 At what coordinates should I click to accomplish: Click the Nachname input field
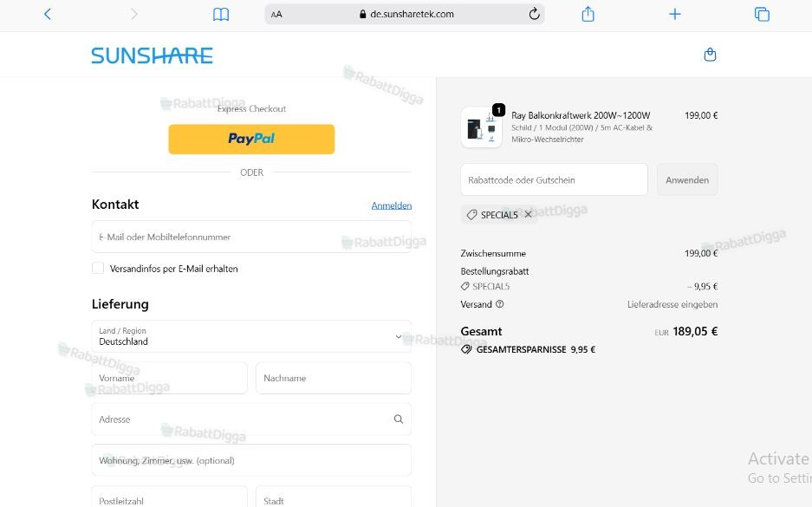point(334,378)
